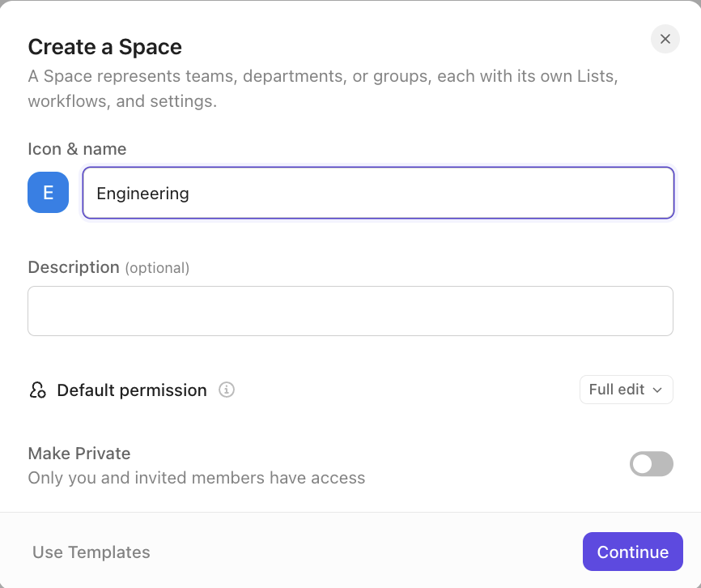Click the people icon beside Default permission

[x=37, y=390]
